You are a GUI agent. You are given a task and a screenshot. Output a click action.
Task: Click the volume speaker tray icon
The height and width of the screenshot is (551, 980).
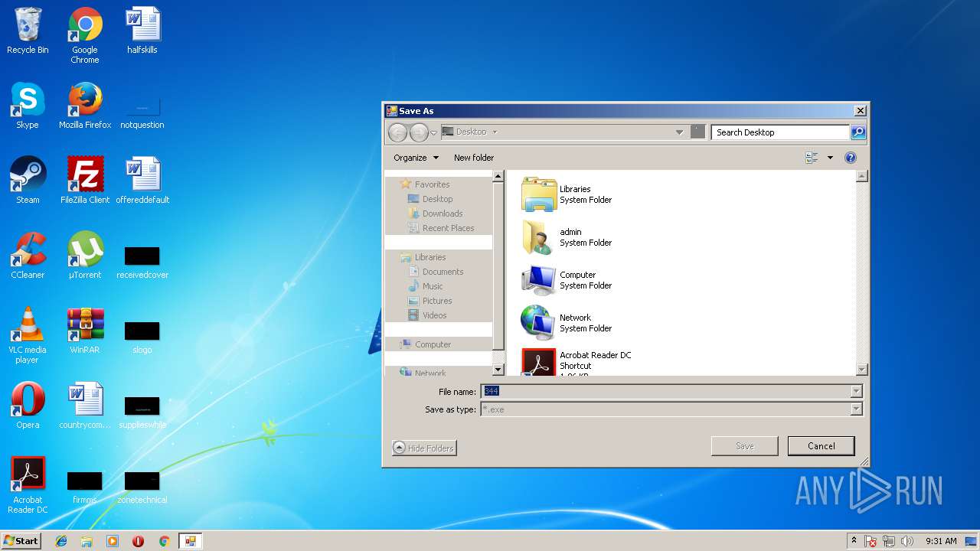[x=907, y=541]
